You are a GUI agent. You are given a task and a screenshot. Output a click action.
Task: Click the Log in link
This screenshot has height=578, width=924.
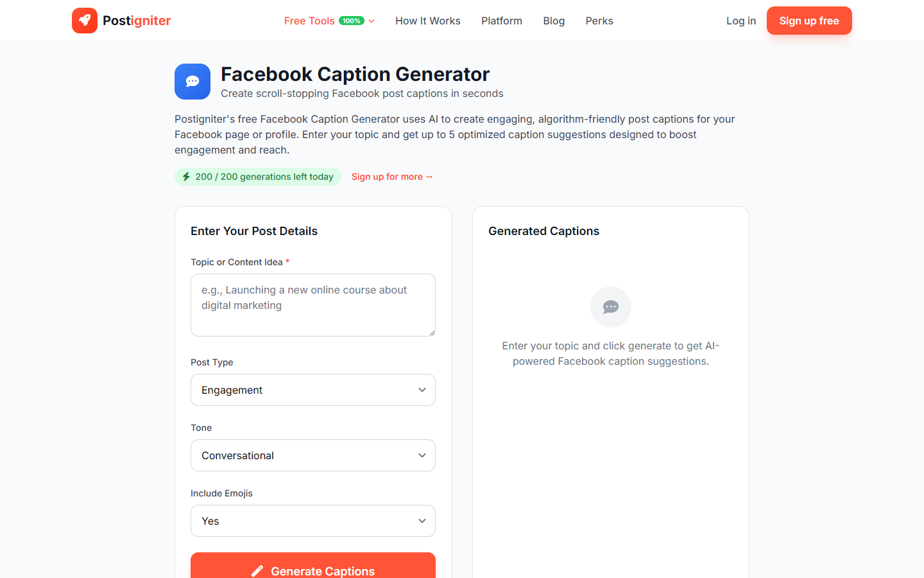[x=740, y=21]
